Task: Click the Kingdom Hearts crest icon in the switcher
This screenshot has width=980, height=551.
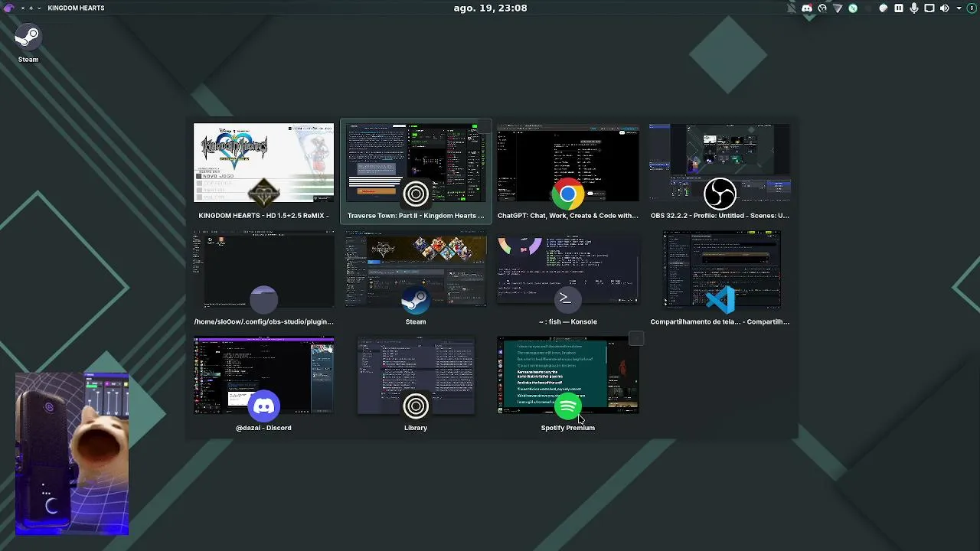Action: point(263,194)
